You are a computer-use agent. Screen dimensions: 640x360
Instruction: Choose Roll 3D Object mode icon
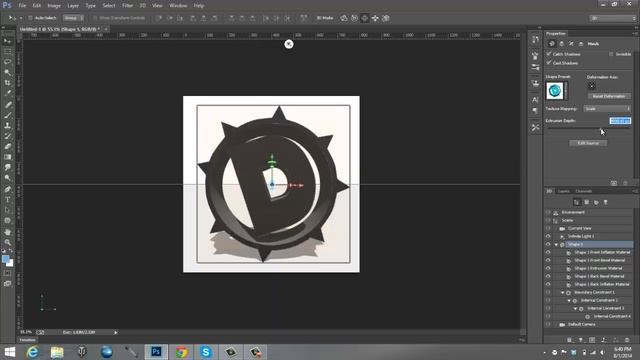pyautogui.click(x=354, y=18)
